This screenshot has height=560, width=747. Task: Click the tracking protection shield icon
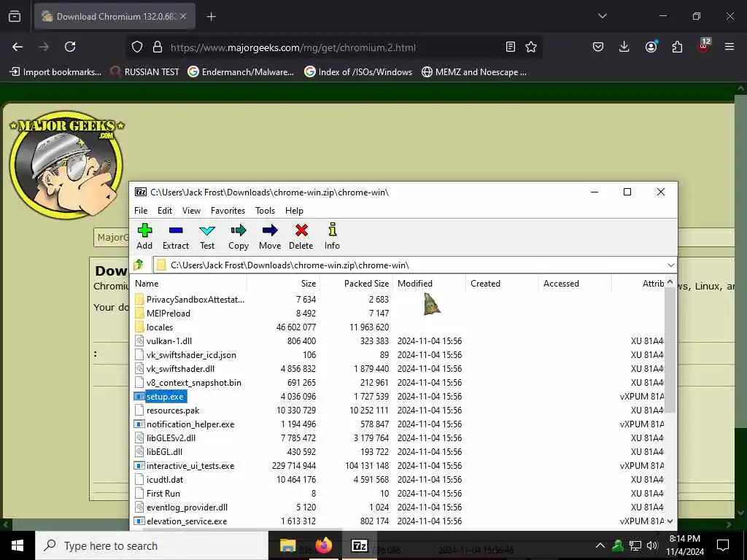[x=137, y=47]
